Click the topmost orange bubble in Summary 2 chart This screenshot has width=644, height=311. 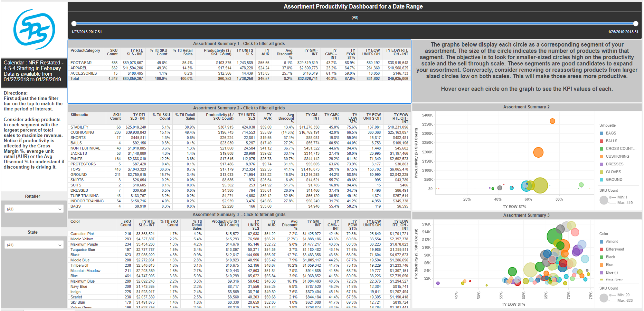coord(552,121)
